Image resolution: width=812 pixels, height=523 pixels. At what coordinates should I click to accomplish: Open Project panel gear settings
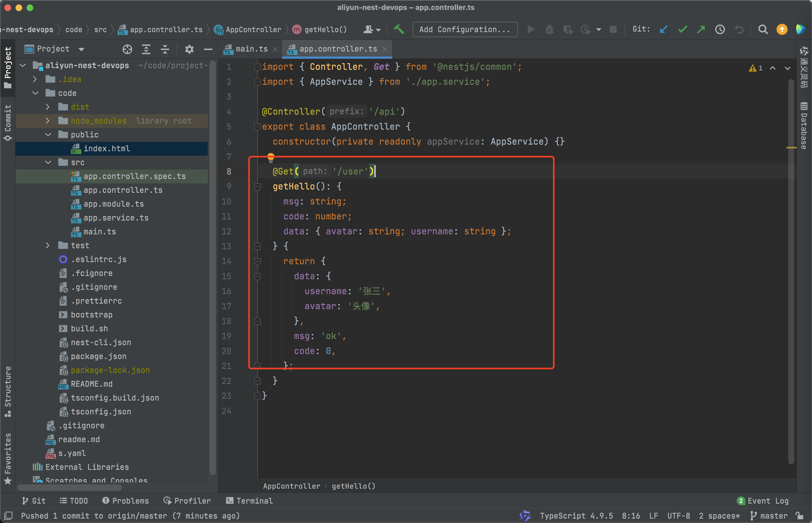point(189,49)
